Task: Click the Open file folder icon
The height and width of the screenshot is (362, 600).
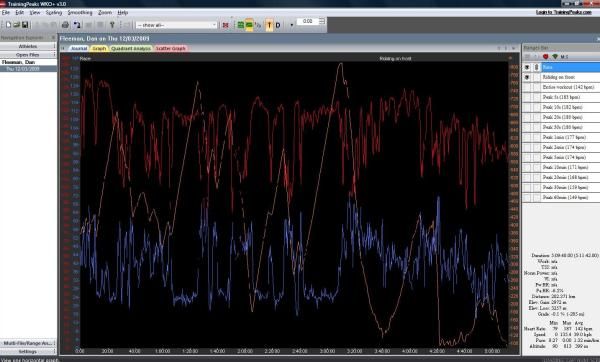Action: click(16, 25)
